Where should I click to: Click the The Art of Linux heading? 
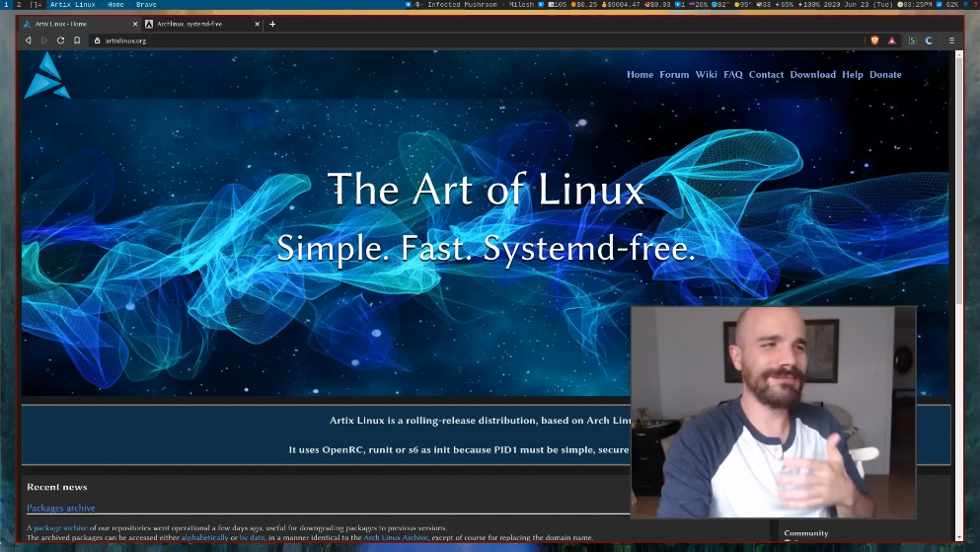486,190
